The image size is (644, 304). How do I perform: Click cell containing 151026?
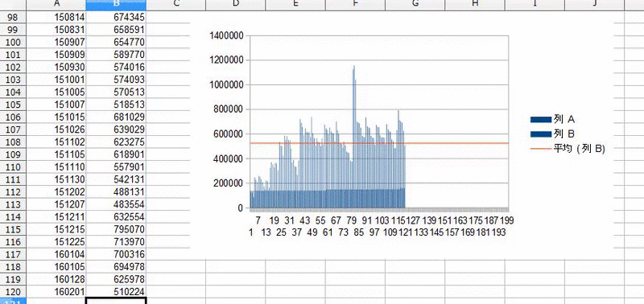56,129
